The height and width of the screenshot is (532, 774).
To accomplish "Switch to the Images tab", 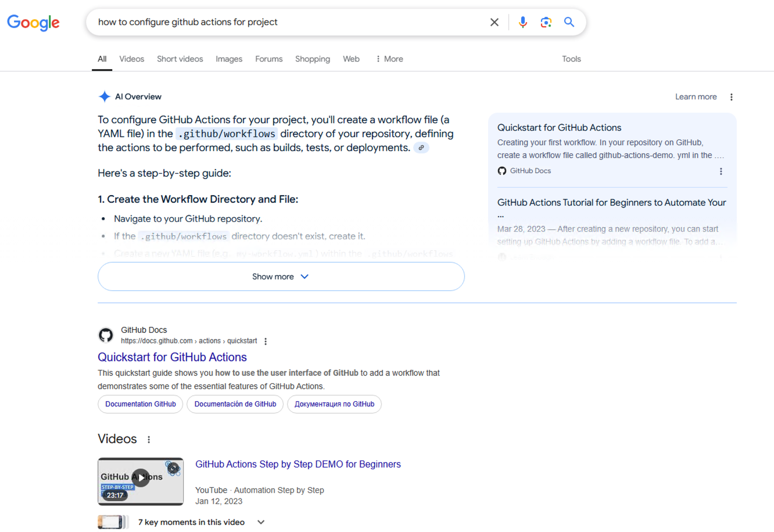I will coord(229,59).
